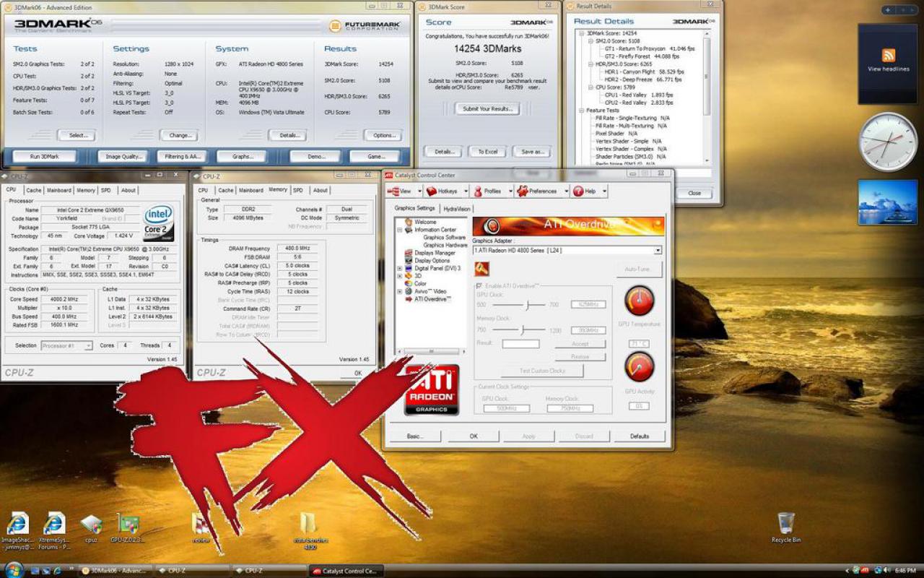Expand the 3D node in Catalyst tree
Viewport: 924px width, 578px height.
pyautogui.click(x=400, y=276)
